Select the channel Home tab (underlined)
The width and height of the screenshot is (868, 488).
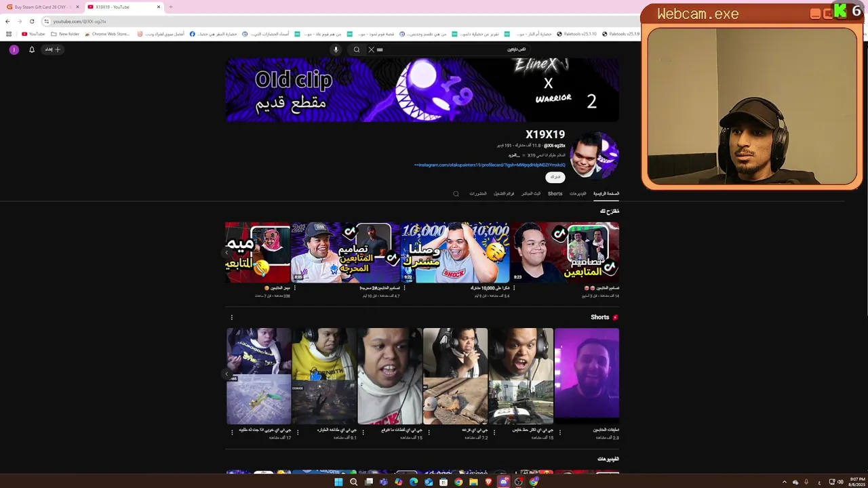click(x=606, y=194)
